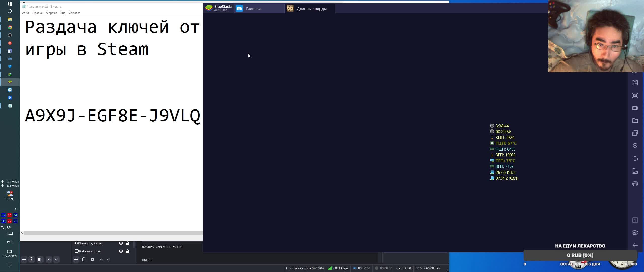Open the Notepad 'Формат' menu
Image resolution: width=644 pixels, height=272 pixels.
pos(51,13)
